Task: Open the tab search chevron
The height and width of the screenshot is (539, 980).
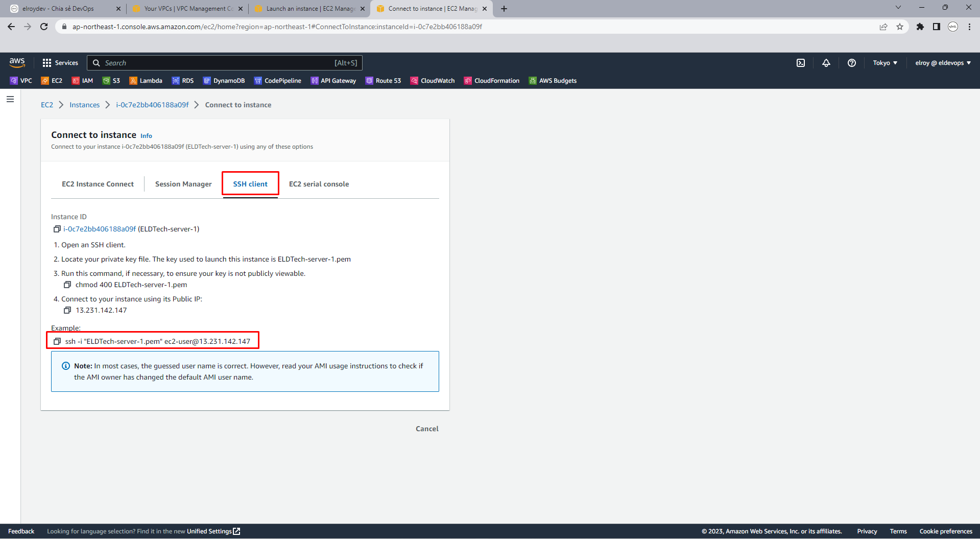Action: (x=898, y=8)
